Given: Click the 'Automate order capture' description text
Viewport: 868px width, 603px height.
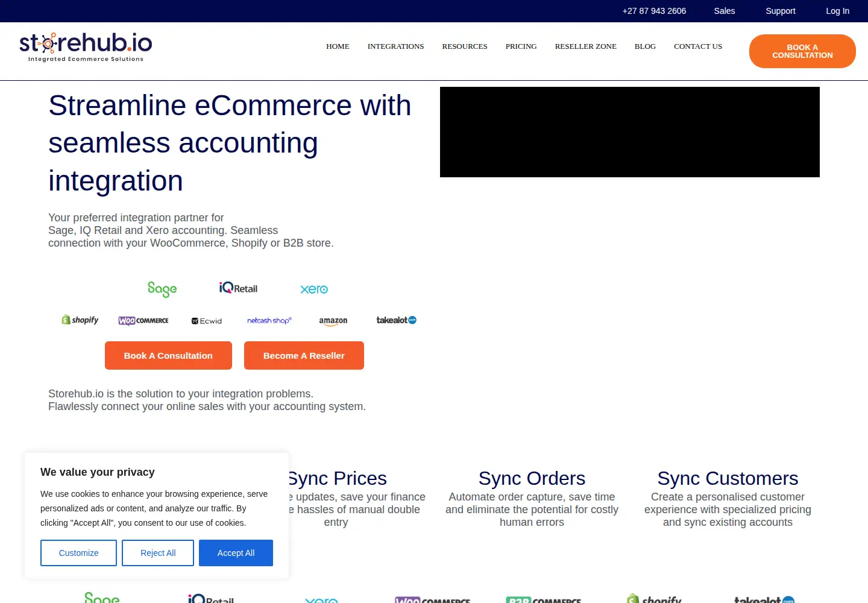Looking at the screenshot, I should (532, 510).
